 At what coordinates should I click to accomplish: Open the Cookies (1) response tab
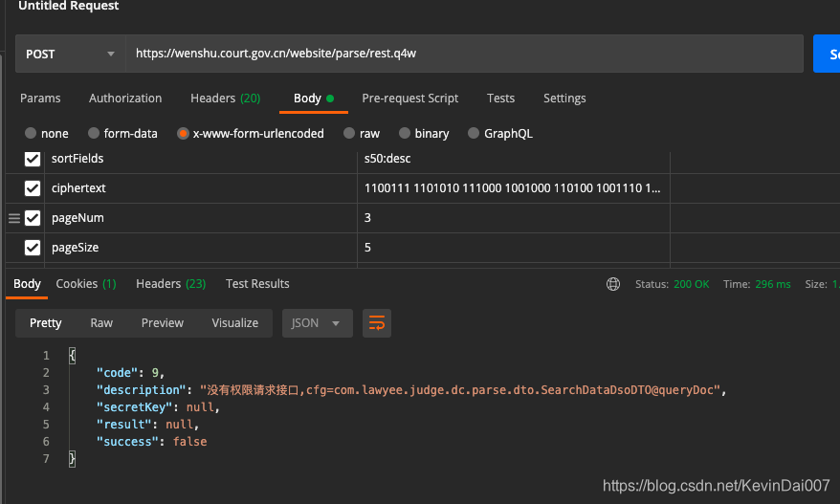tap(86, 284)
